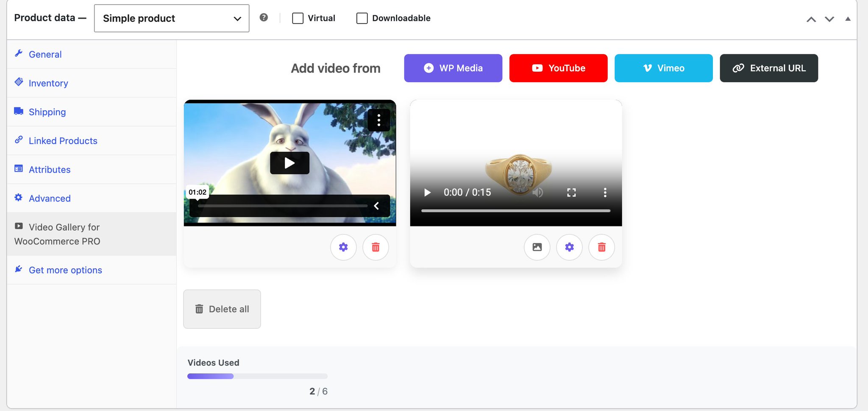Image resolution: width=868 pixels, height=411 pixels.
Task: Open the General tab
Action: click(92, 54)
